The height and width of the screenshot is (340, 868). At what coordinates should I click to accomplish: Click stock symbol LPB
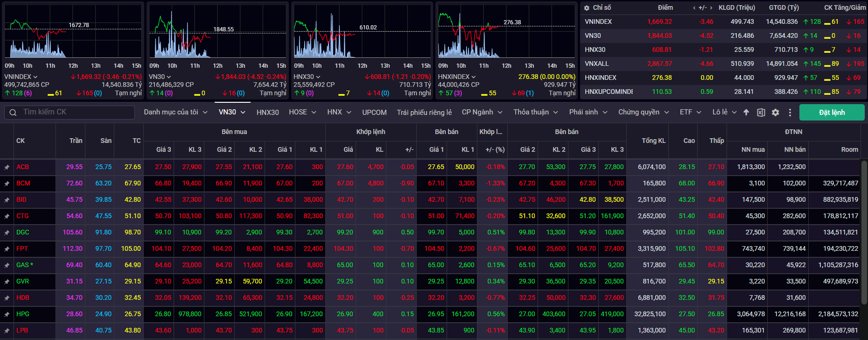point(22,331)
